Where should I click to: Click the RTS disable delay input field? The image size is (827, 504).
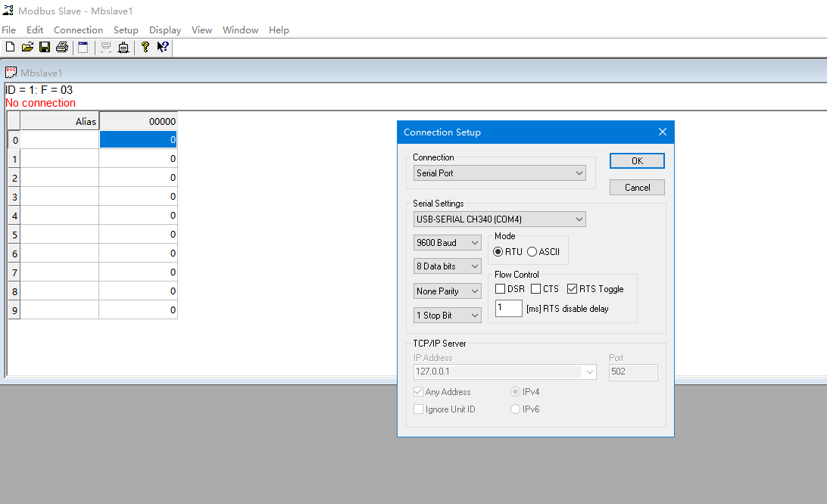point(508,309)
